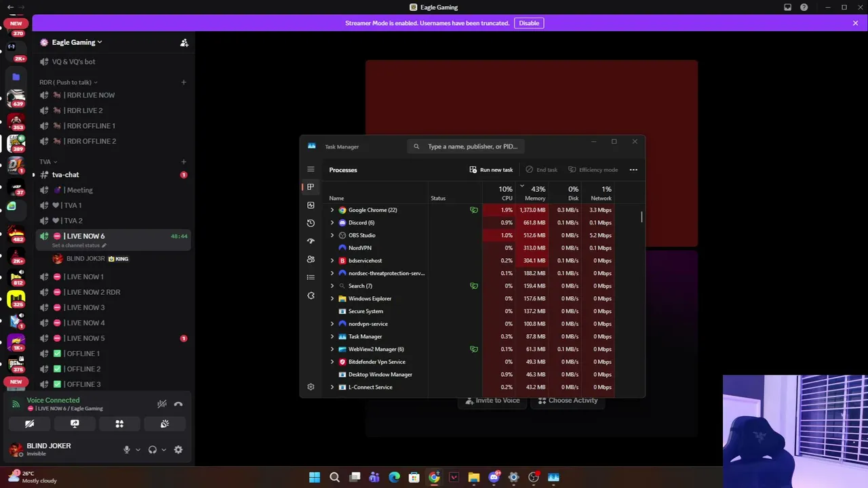
Task: Open the Performance tab in Task Manager
Action: tap(311, 205)
